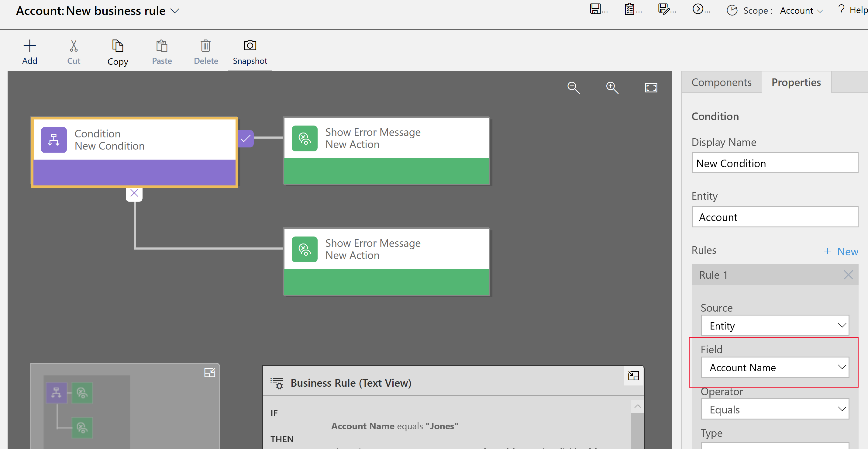The image size is (868, 449).
Task: Click the Add toolbar button
Action: 29,51
